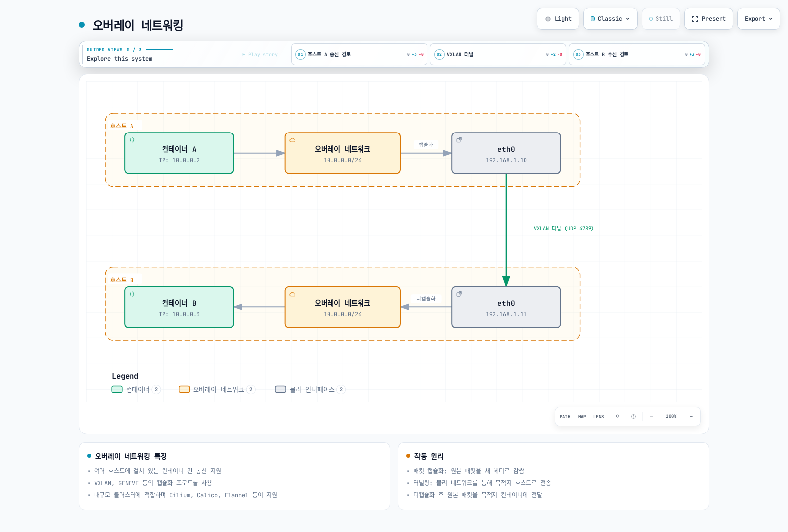
Task: Zoom in with the plus button
Action: [691, 417]
